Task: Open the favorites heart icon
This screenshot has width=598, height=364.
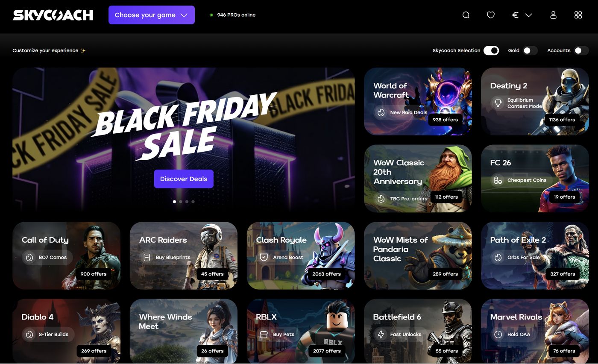Action: [x=491, y=15]
